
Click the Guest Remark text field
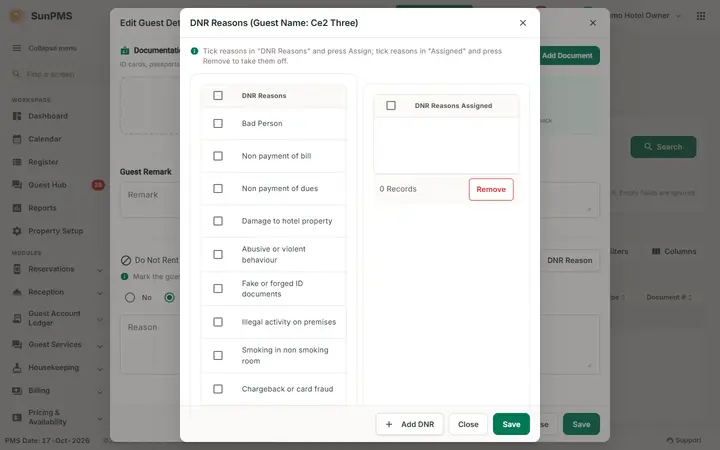pyautogui.click(x=360, y=200)
